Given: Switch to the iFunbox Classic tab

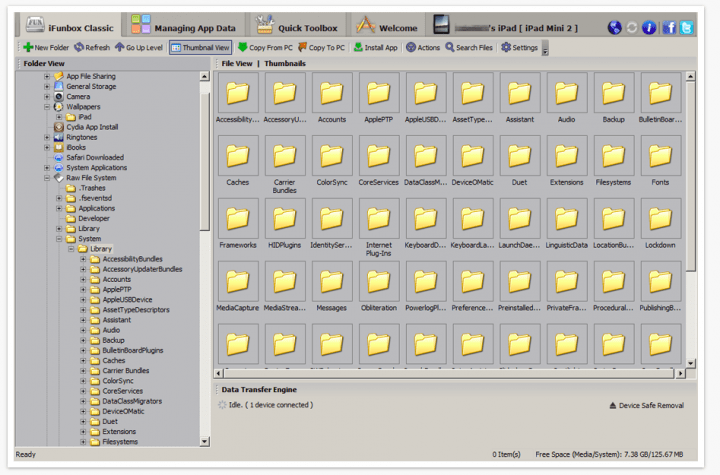Looking at the screenshot, I should 70,26.
